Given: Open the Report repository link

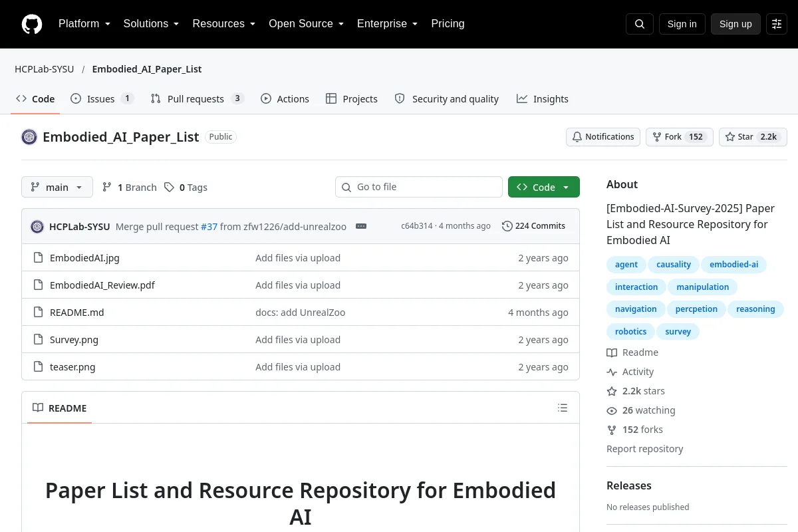Looking at the screenshot, I should point(645,449).
